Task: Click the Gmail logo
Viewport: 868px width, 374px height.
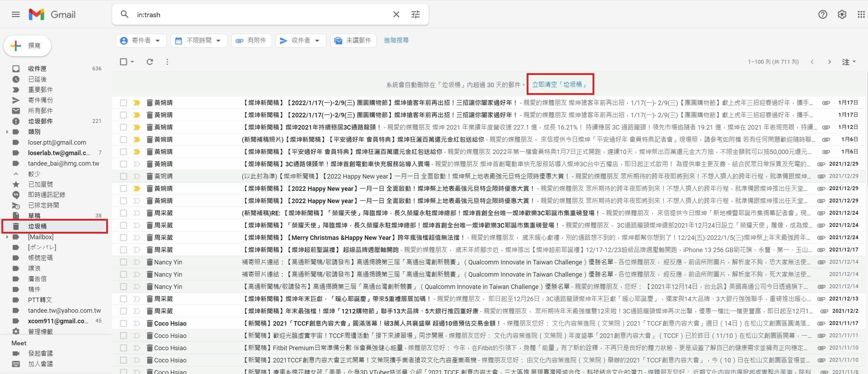Action: (52, 14)
